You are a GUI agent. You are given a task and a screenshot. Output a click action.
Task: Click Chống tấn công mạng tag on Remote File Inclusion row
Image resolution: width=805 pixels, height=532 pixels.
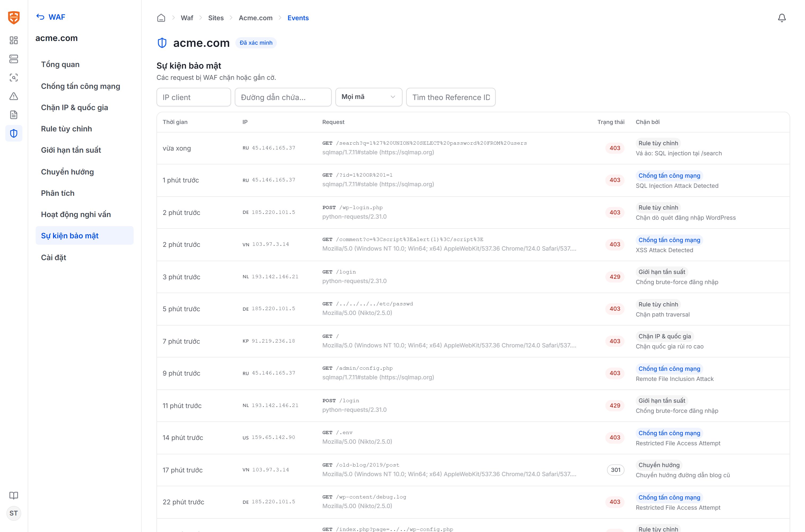pos(669,369)
